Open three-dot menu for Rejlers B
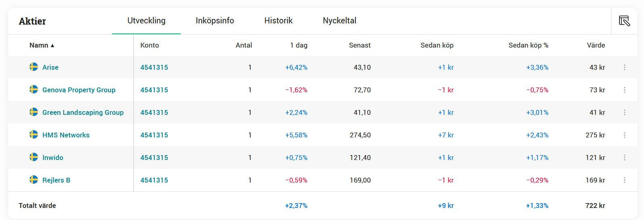Viewport: 644px width, 220px height. point(624,180)
